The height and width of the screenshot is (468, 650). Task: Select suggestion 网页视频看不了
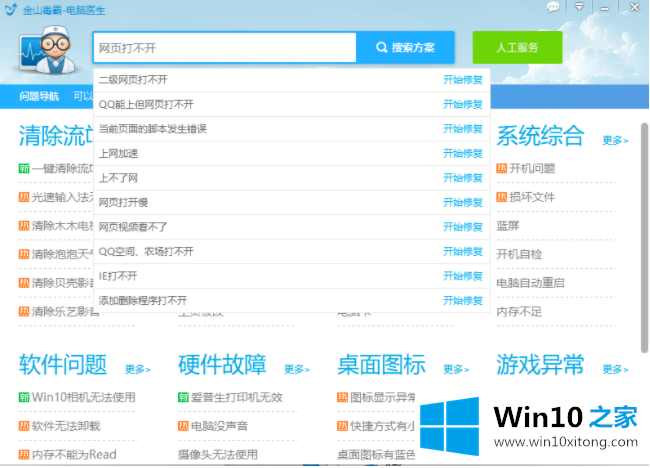point(292,227)
